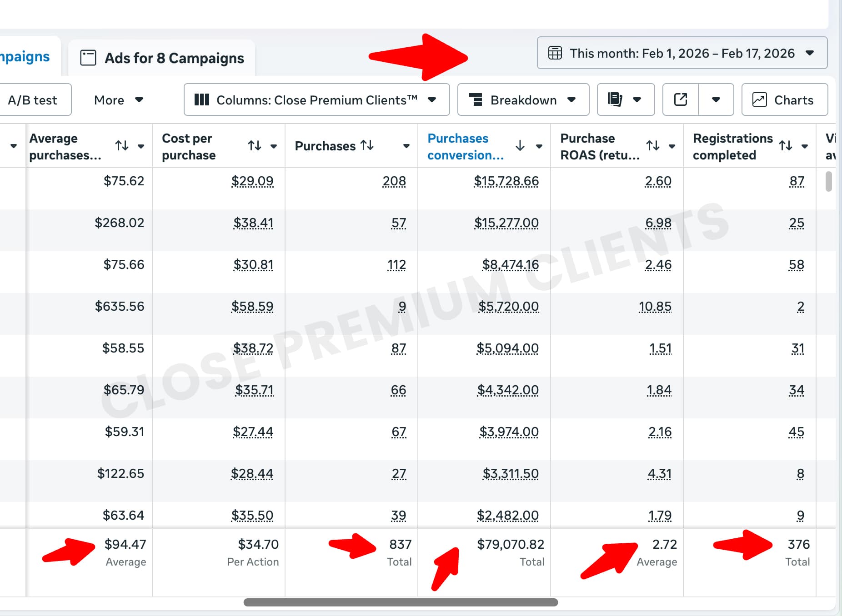Open Purchases conversion column menu arrow
The width and height of the screenshot is (842, 616).
click(x=539, y=146)
